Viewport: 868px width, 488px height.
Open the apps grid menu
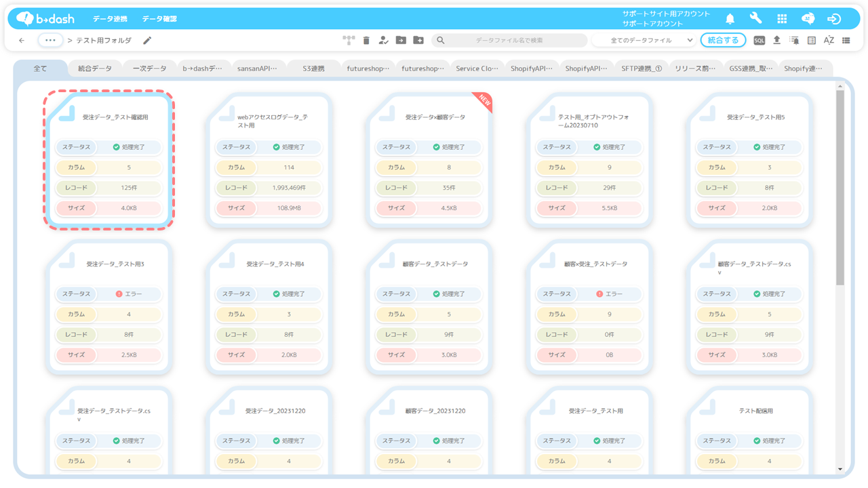tap(782, 18)
